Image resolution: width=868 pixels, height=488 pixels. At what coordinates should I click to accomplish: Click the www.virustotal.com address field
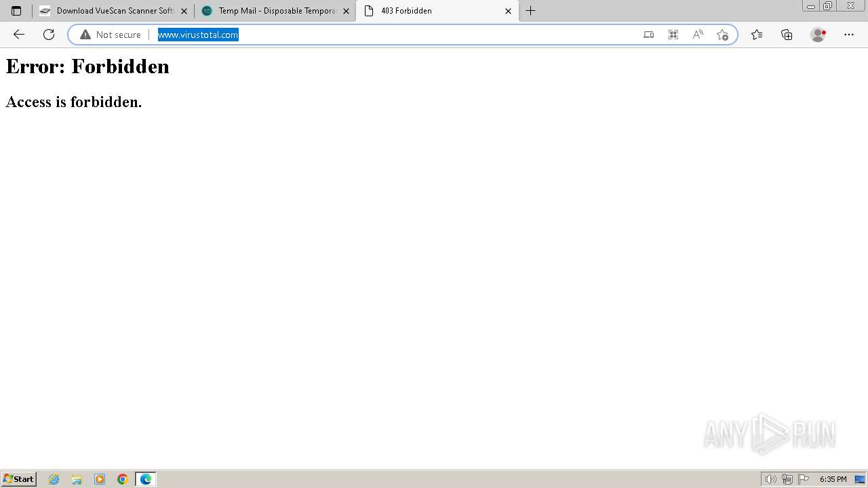point(198,35)
